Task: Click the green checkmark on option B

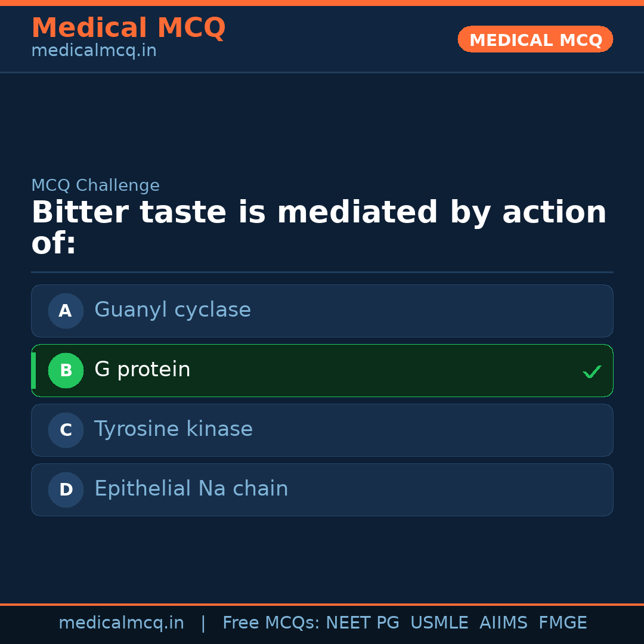Action: point(592,372)
